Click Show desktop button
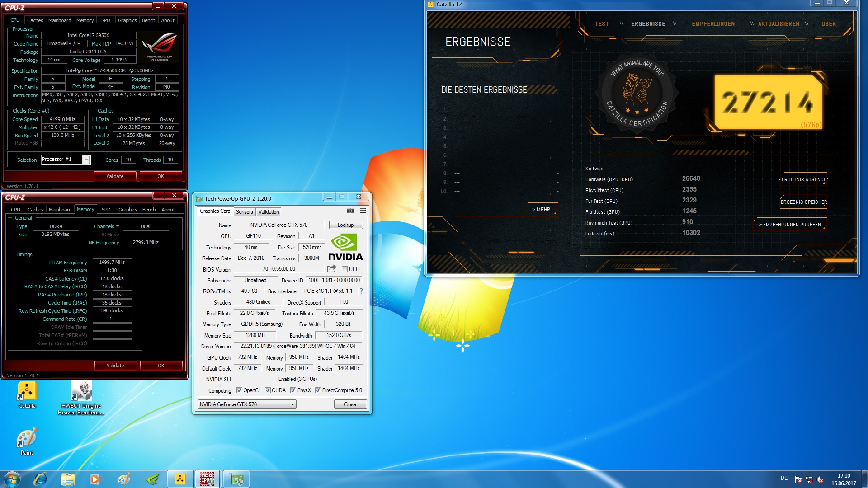868x488 pixels. (x=864, y=479)
